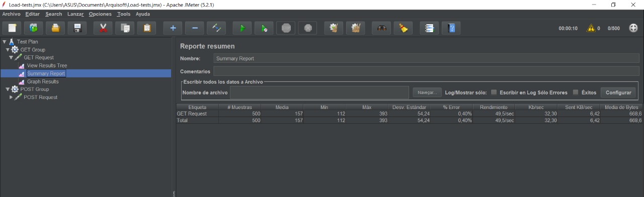This screenshot has width=644, height=197.
Task: Open the Lanzar menu
Action: (x=75, y=14)
